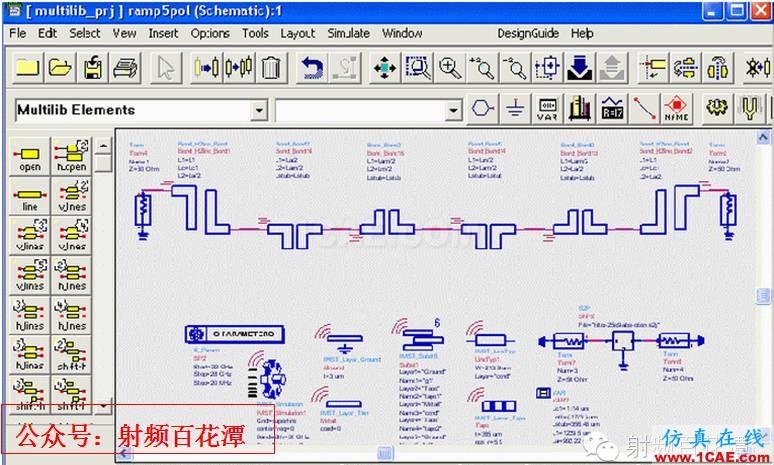Click the Zoom In plus magnifier
This screenshot has height=465, width=774.
pyautogui.click(x=450, y=67)
